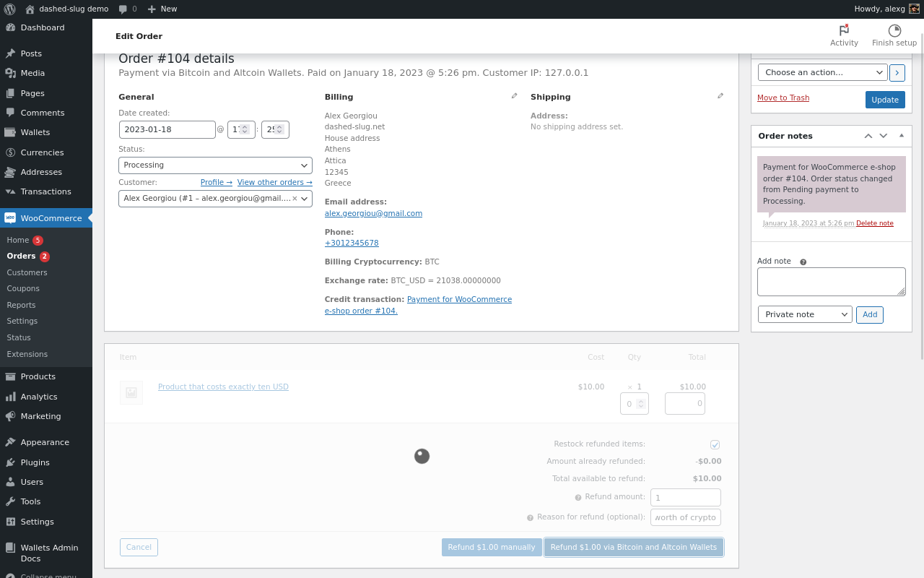The image size is (924, 578).
Task: Click the billing phone number link
Action: (x=352, y=243)
